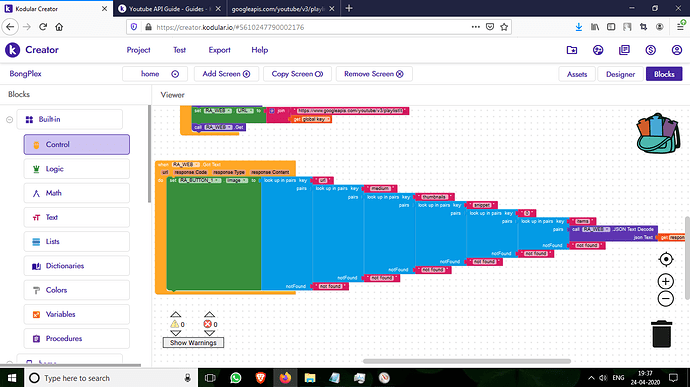
Task: Open the user account icon
Action: coord(677,50)
